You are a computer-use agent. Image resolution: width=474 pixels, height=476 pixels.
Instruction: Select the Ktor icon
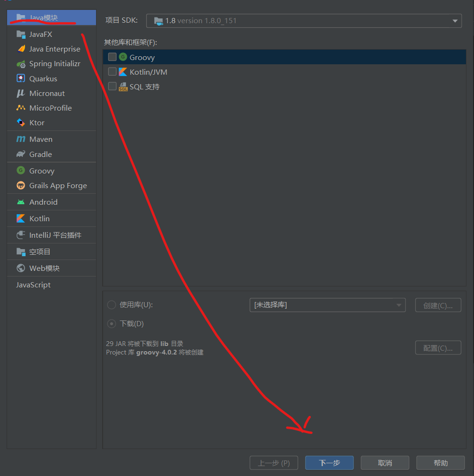coord(21,122)
